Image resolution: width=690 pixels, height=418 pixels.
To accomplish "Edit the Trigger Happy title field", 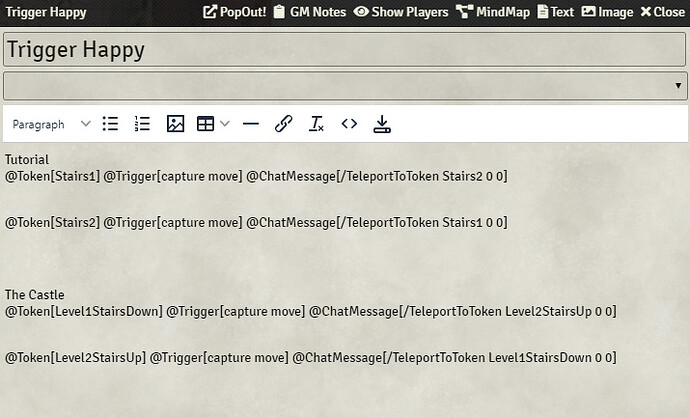I will click(x=345, y=49).
